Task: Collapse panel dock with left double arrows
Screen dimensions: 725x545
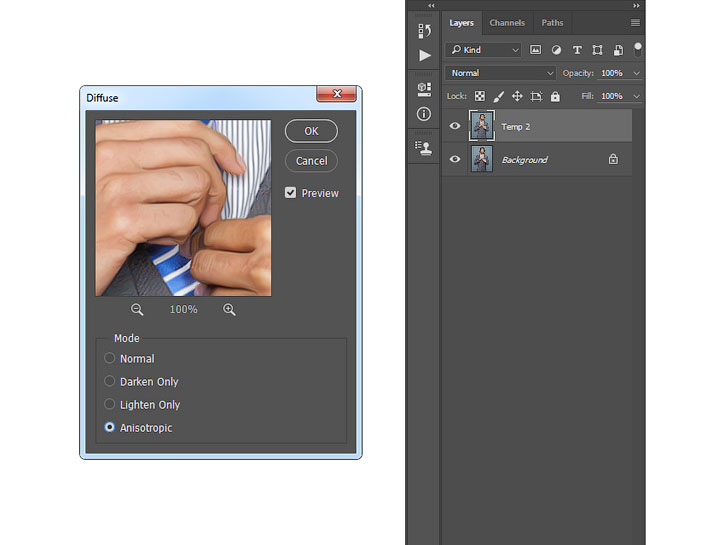Action: click(x=431, y=6)
